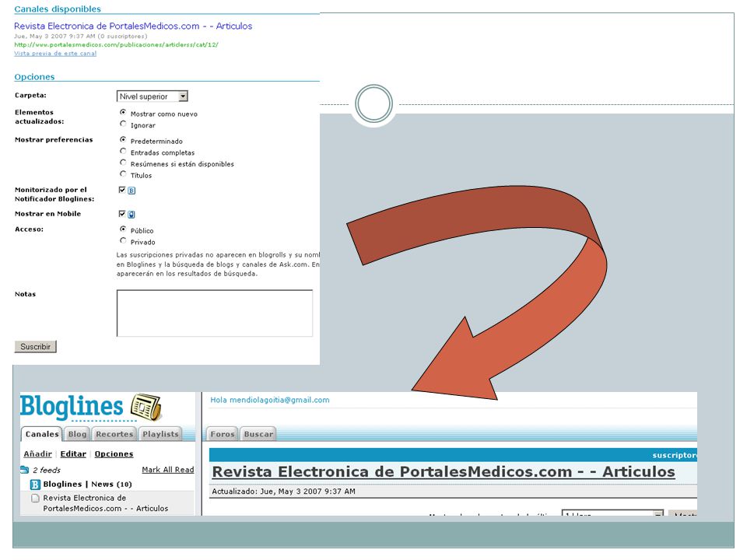747x560 pixels.
Task: Select the Títulos radio option
Action: pyautogui.click(x=123, y=173)
